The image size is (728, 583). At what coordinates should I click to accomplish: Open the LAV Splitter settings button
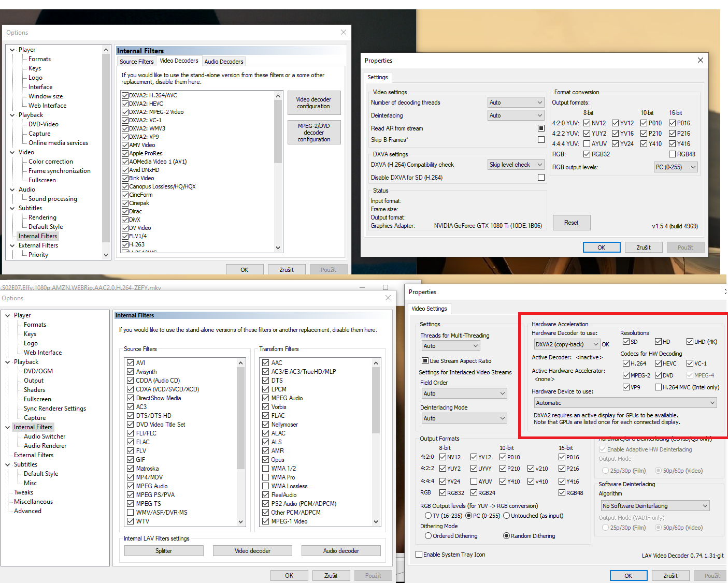click(164, 551)
